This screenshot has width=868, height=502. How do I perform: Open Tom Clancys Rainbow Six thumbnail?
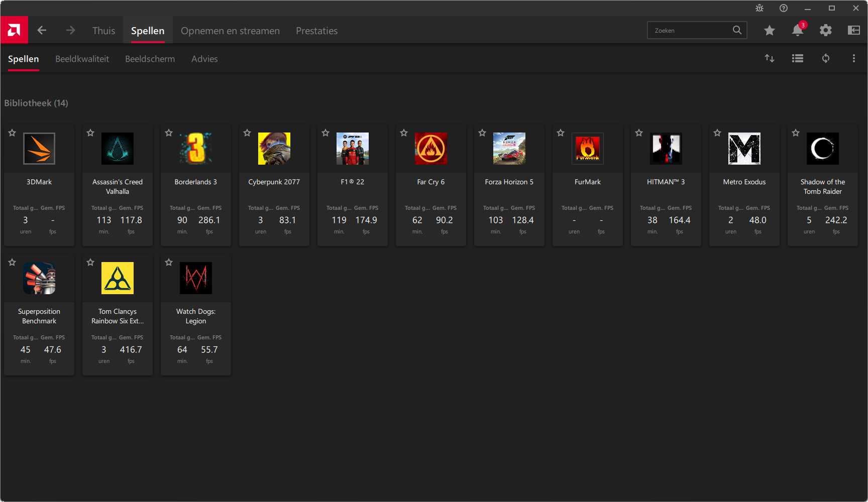point(118,278)
